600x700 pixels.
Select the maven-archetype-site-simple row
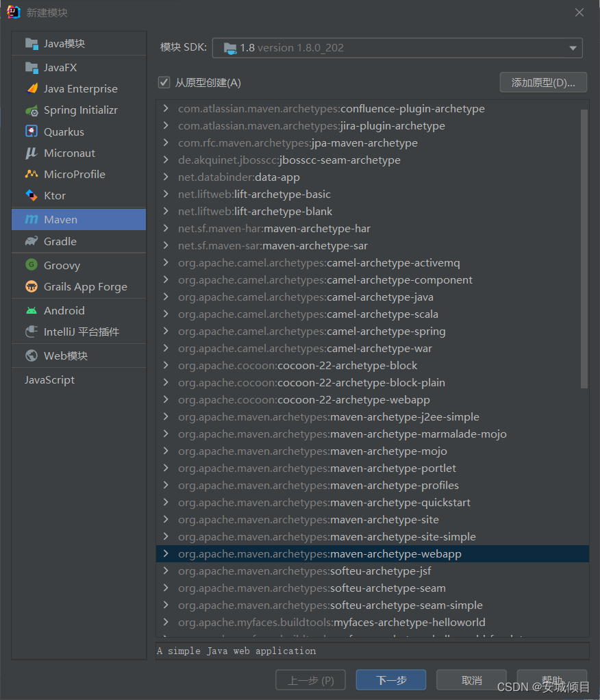click(373, 536)
